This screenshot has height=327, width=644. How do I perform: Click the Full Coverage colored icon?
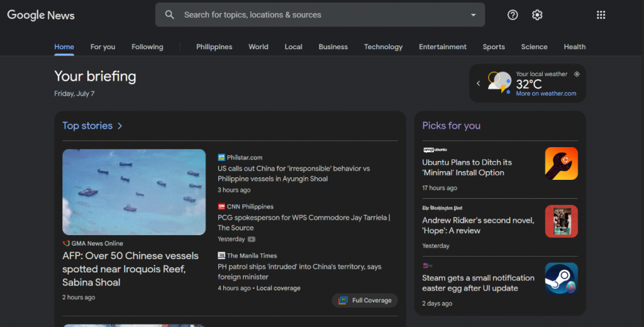coord(343,301)
